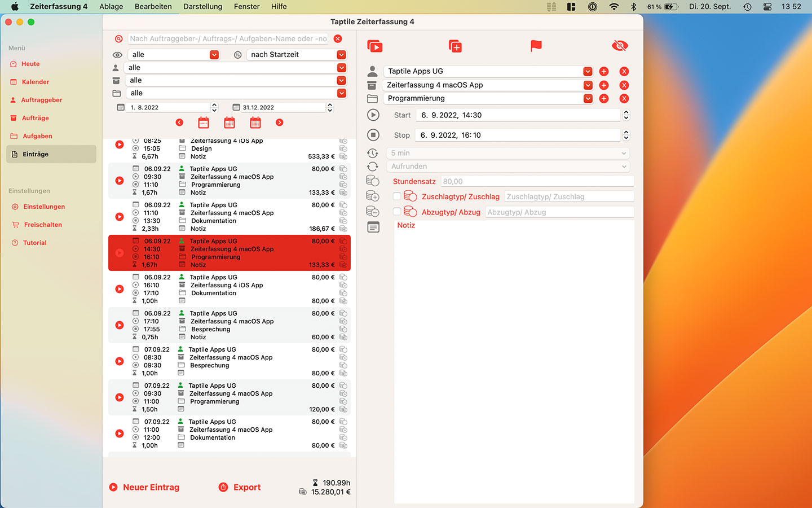The height and width of the screenshot is (508, 812).
Task: Toggle the crossed-out eye hide icon
Action: [x=620, y=46]
